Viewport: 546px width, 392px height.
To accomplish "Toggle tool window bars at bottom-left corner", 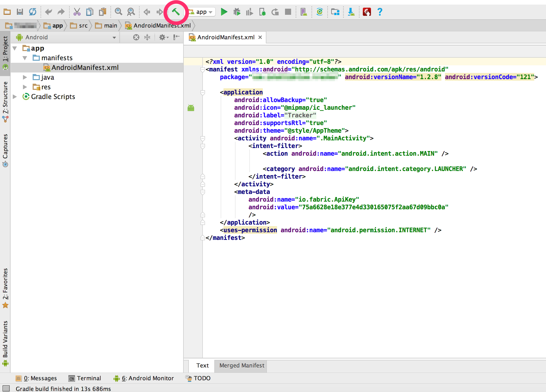I will [x=6, y=388].
